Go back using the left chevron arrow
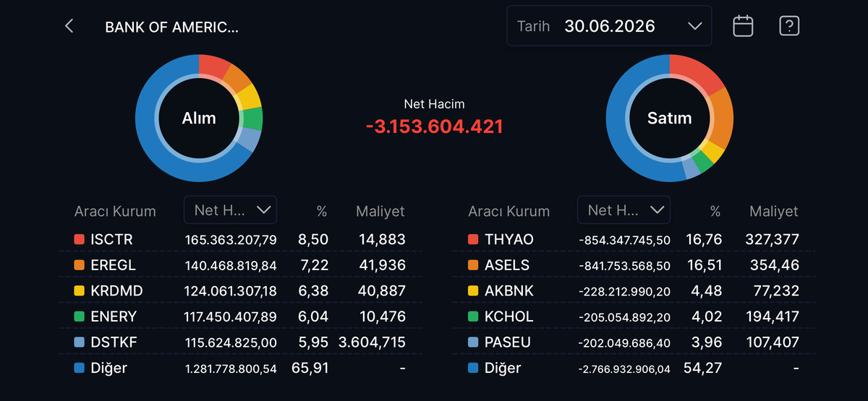Viewport: 868px width, 401px height. point(69,27)
